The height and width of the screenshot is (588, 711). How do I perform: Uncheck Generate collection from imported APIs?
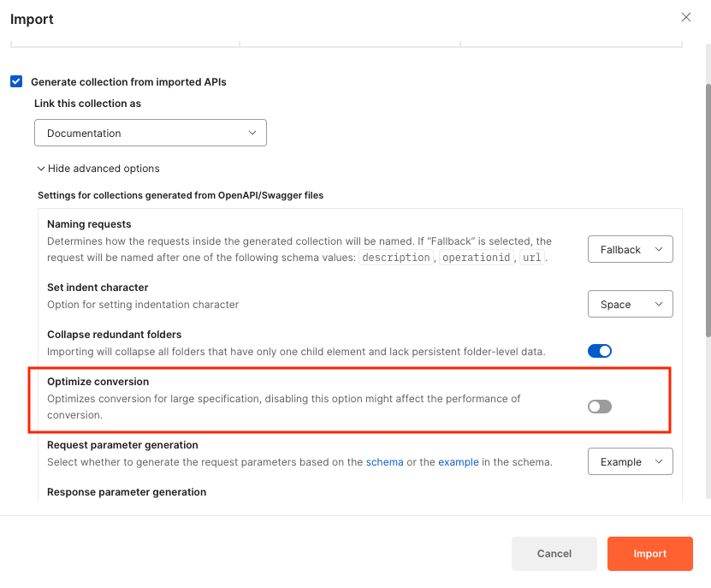point(16,80)
